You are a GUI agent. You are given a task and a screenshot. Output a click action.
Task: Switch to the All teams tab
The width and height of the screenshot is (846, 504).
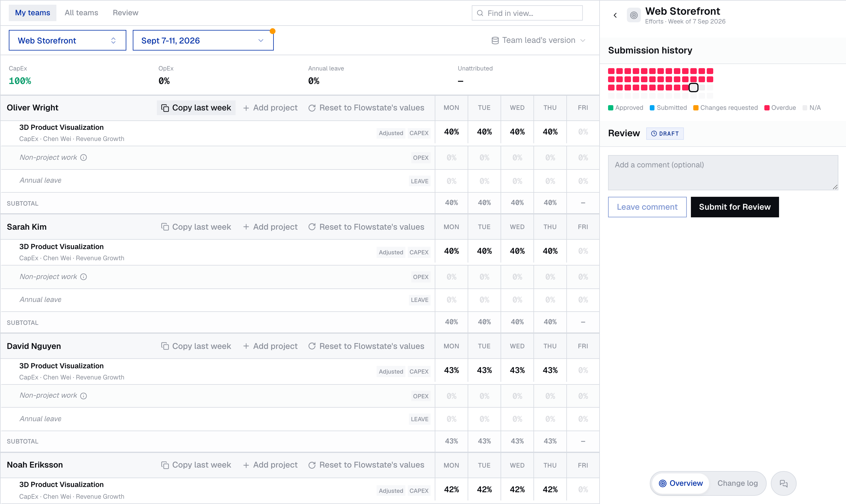tap(81, 13)
